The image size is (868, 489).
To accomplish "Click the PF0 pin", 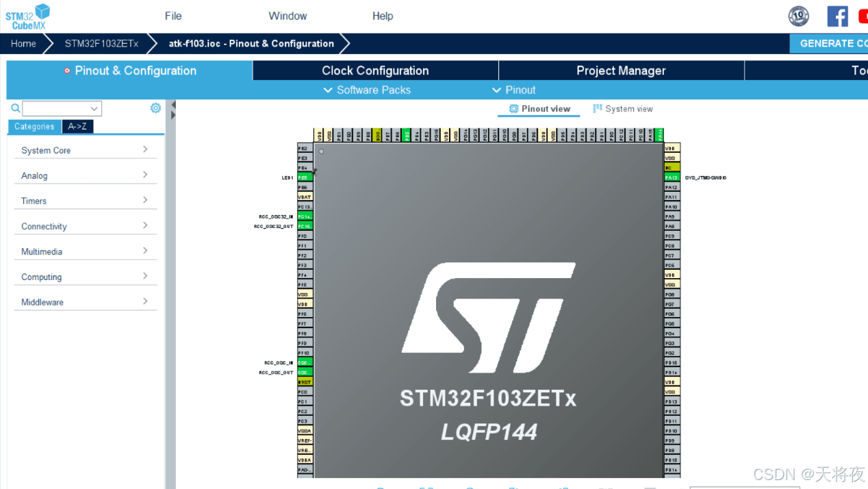I will (x=305, y=236).
